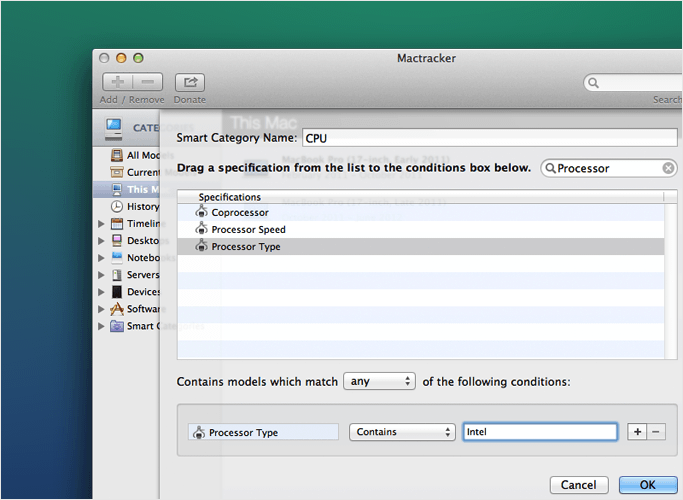683x500 pixels.
Task: Select the Current Models sidebar icon
Action: click(x=117, y=172)
